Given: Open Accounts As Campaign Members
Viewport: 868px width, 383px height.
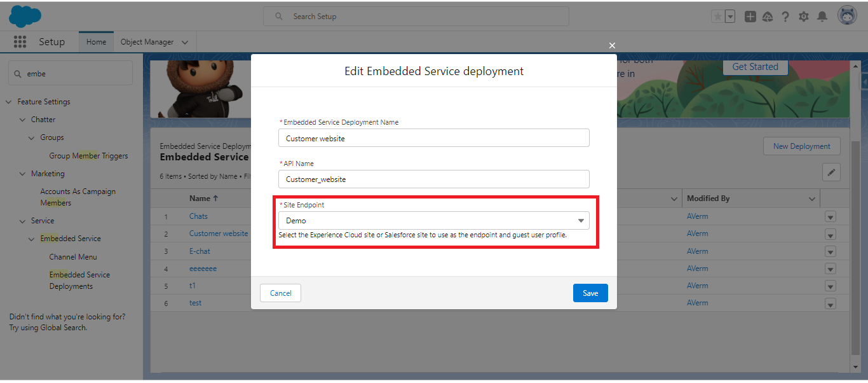Looking at the screenshot, I should click(x=78, y=197).
